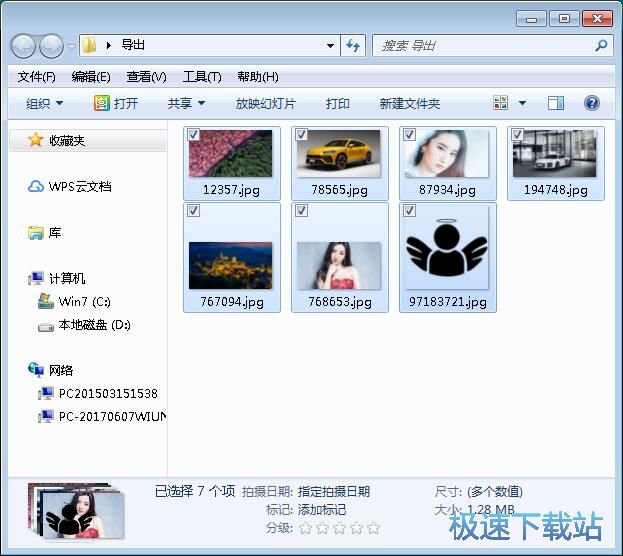The height and width of the screenshot is (556, 623).
Task: Click the 收藏夹 star icon
Action: click(x=36, y=140)
